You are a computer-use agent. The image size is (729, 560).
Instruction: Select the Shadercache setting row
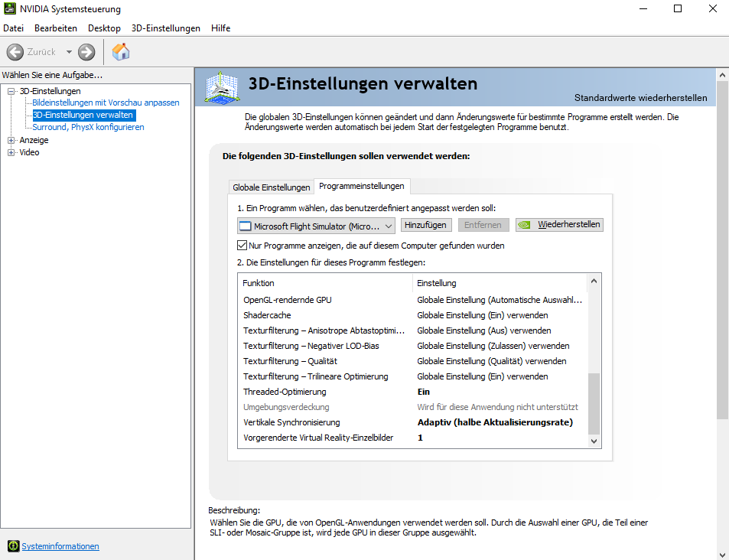pyautogui.click(x=413, y=315)
